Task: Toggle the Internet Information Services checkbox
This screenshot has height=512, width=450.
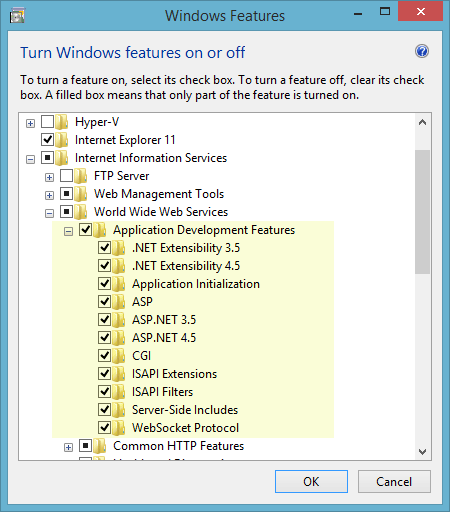Action: click(47, 157)
